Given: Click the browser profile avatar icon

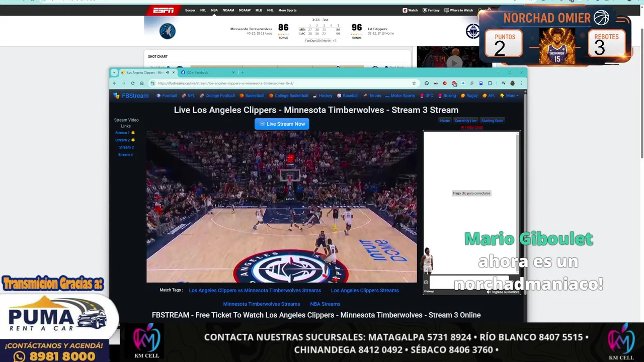Looking at the screenshot, I should [513, 83].
